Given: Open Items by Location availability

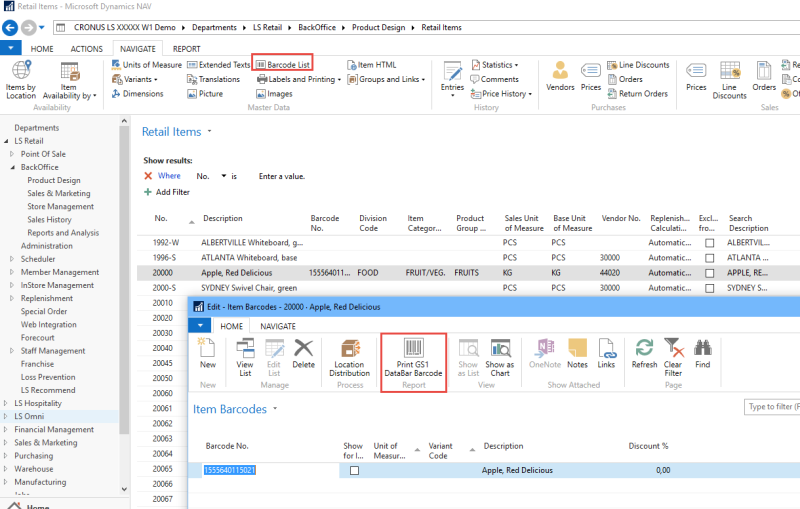Looking at the screenshot, I should [21, 80].
